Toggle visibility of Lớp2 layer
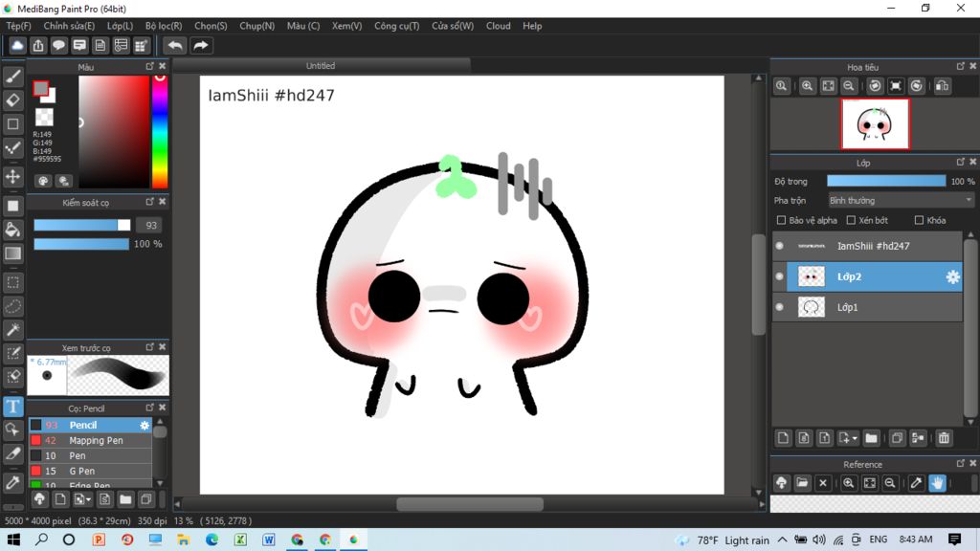 pyautogui.click(x=779, y=276)
